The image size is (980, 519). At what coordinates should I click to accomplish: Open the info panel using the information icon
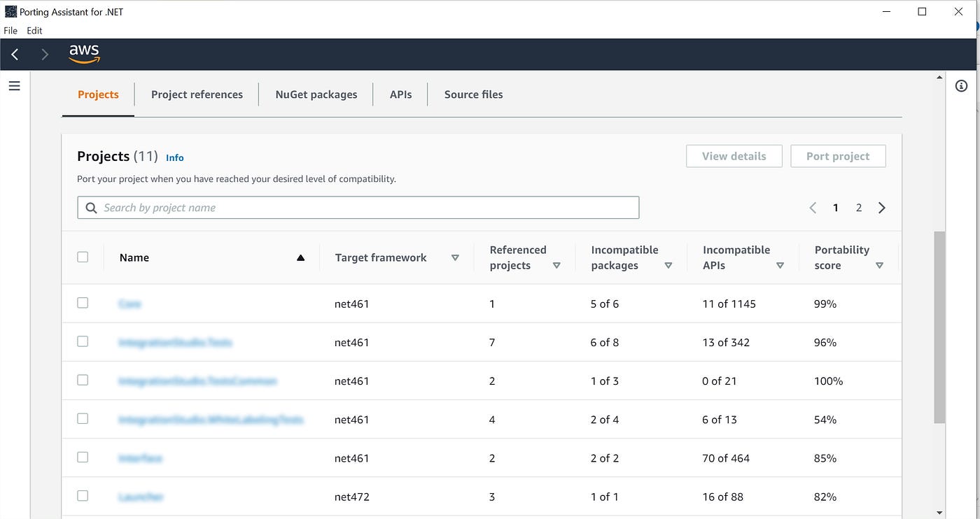click(962, 85)
